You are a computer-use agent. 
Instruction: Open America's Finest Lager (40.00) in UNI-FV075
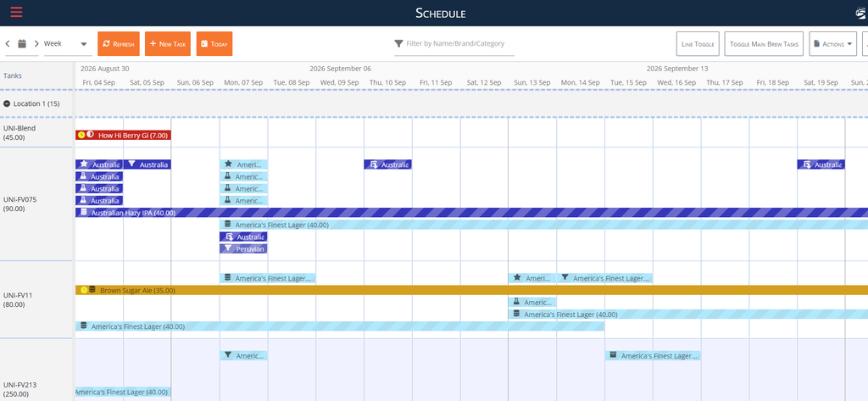click(x=544, y=225)
